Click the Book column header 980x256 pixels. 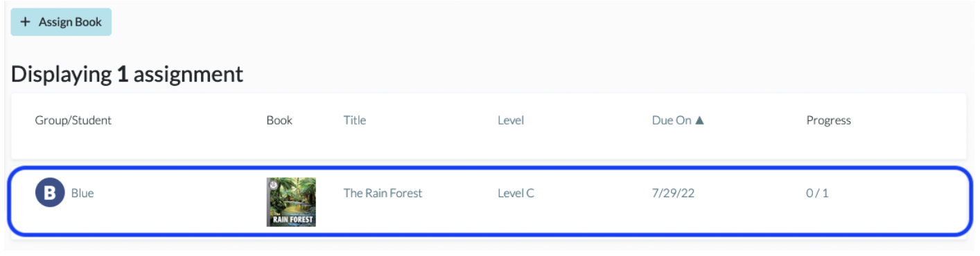coord(279,120)
